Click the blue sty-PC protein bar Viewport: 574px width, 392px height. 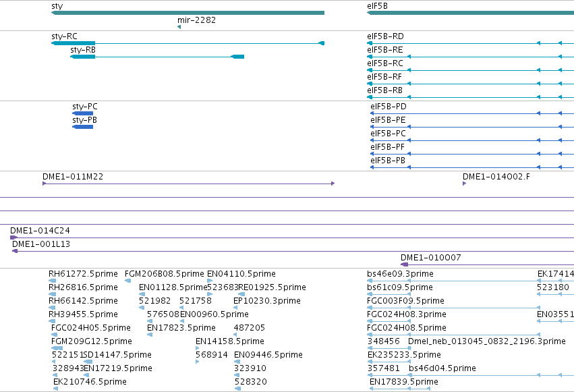83,113
